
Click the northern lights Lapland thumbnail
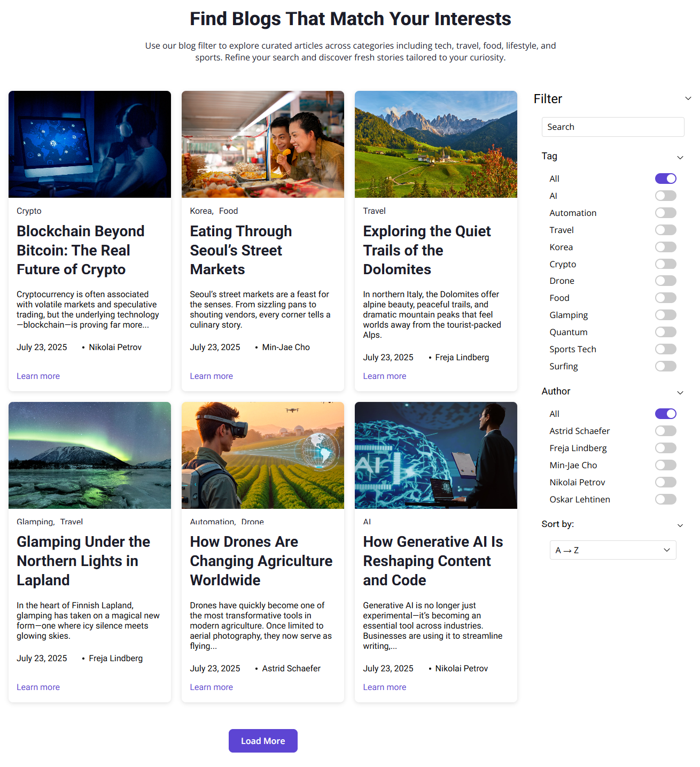(90, 455)
